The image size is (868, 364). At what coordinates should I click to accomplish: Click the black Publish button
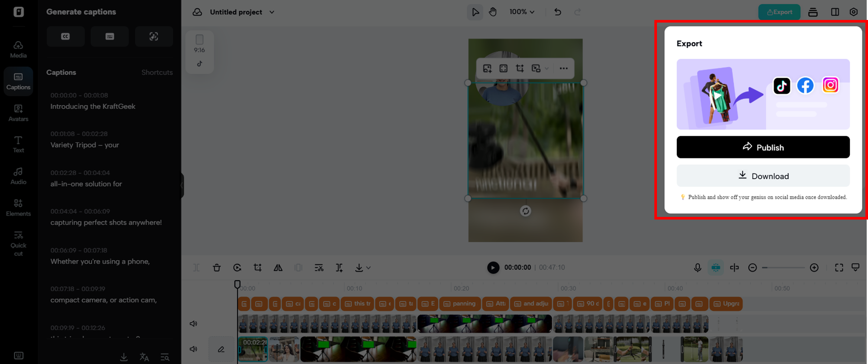click(x=763, y=147)
